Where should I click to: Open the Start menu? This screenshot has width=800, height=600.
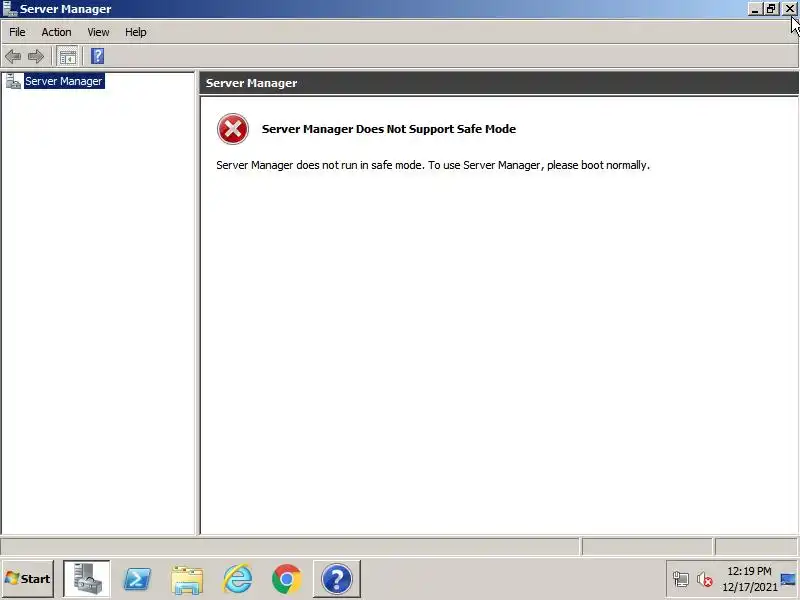(28, 579)
